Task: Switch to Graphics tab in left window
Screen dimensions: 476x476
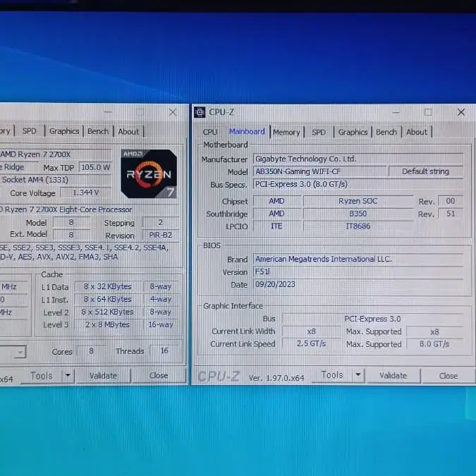Action: [x=64, y=131]
